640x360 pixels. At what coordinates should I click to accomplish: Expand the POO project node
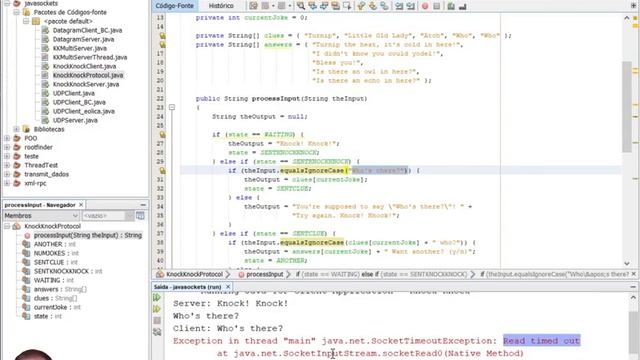point(7,138)
